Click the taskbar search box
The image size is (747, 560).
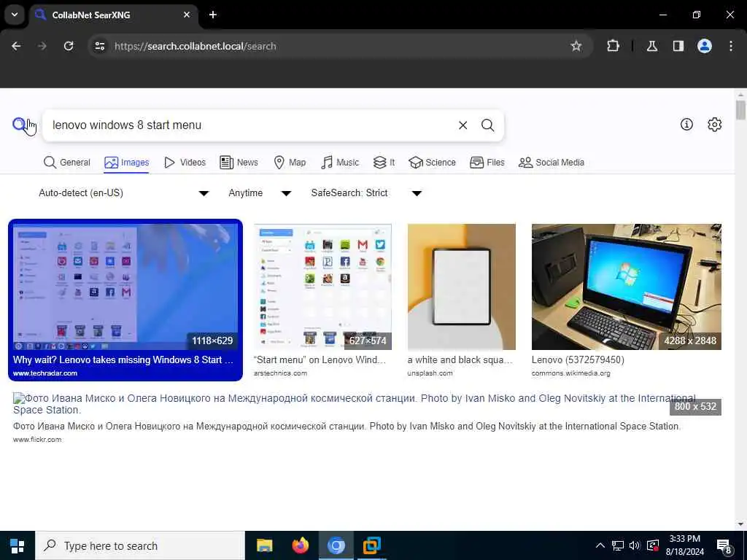140,545
